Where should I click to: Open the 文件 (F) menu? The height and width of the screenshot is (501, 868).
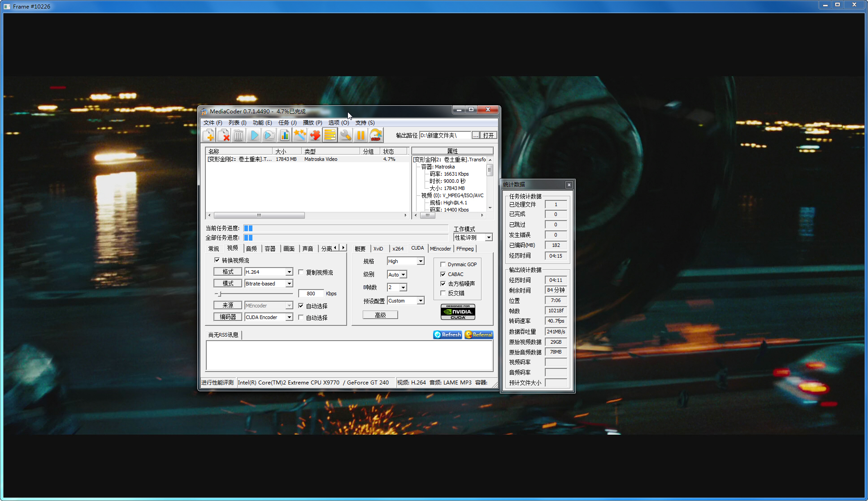213,122
